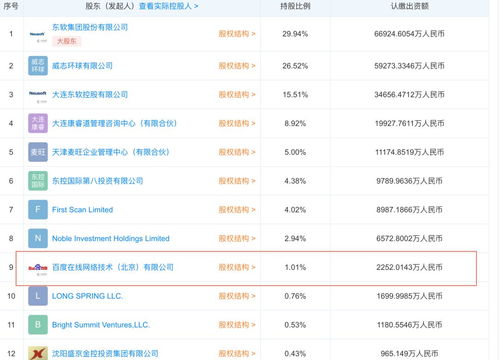Select amount 11174.8519万人民币

[409, 152]
